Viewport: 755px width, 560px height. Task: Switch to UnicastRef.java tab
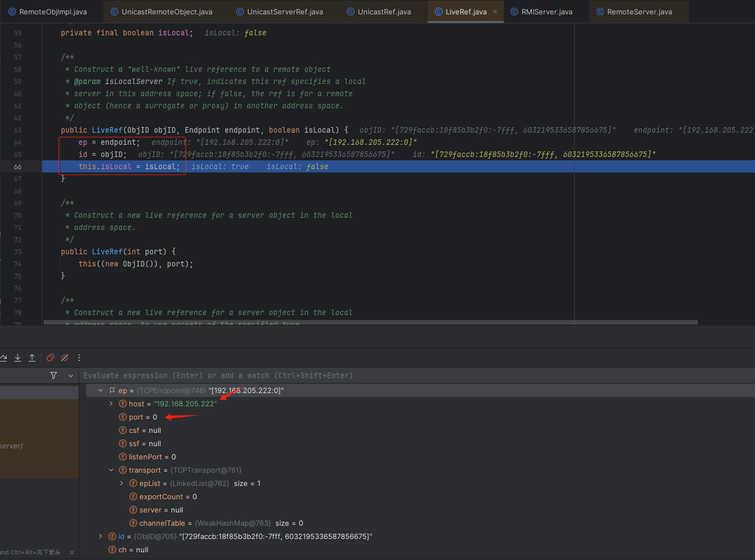379,12
